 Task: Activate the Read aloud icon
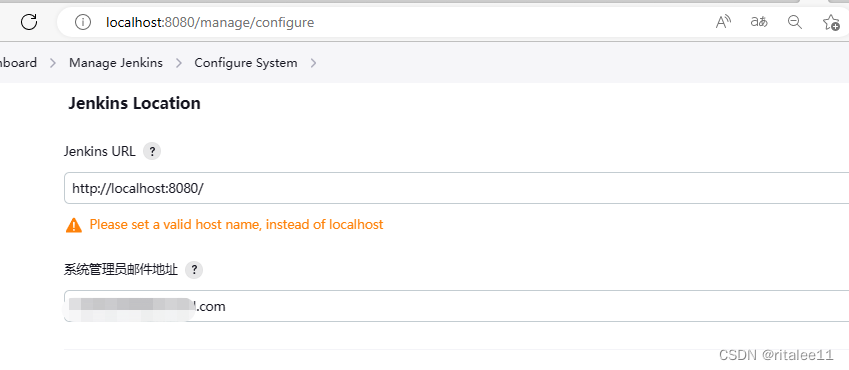point(723,22)
